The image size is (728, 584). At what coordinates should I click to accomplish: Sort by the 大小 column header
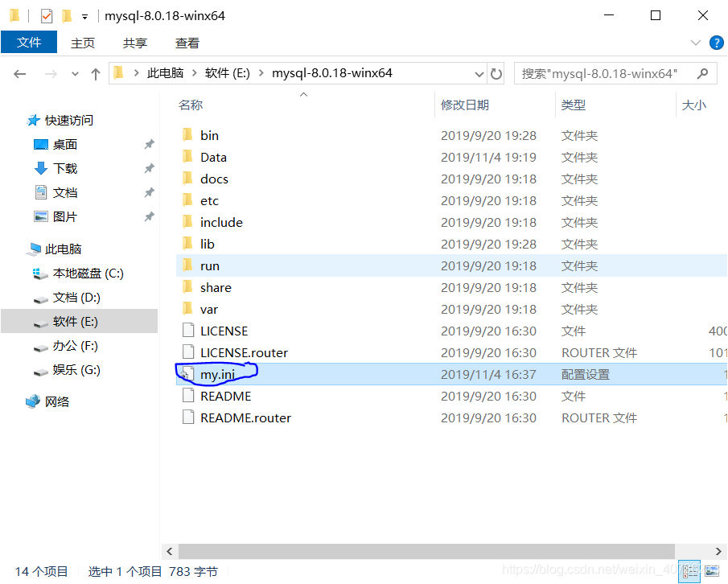(x=693, y=105)
